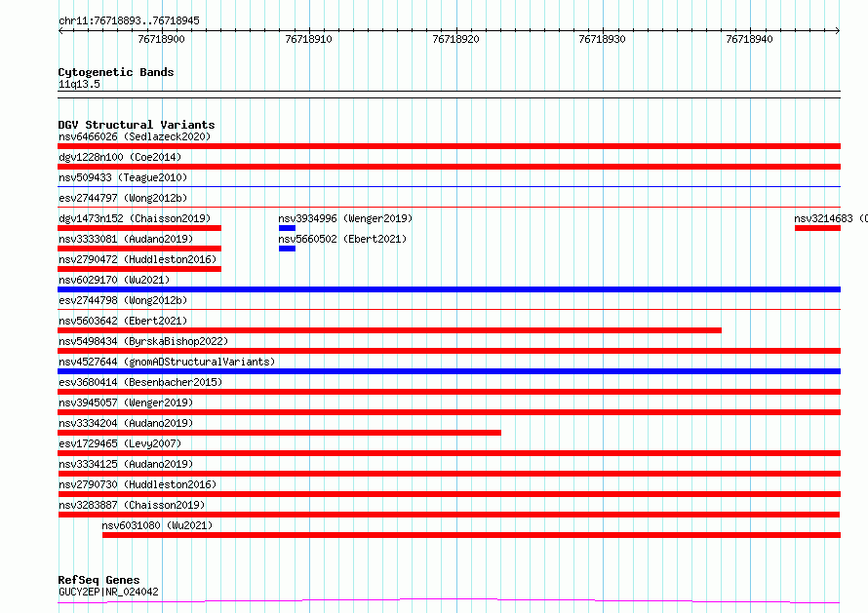Click ruler position 76718930

pos(603,39)
